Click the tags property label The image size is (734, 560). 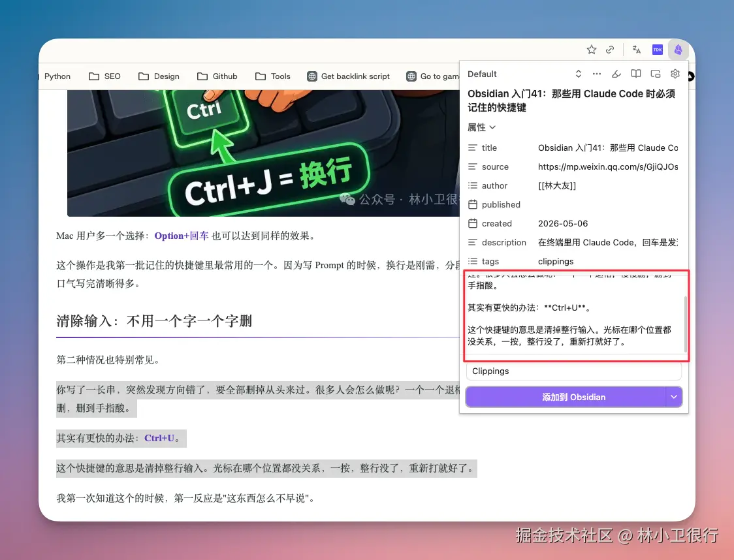pos(490,262)
